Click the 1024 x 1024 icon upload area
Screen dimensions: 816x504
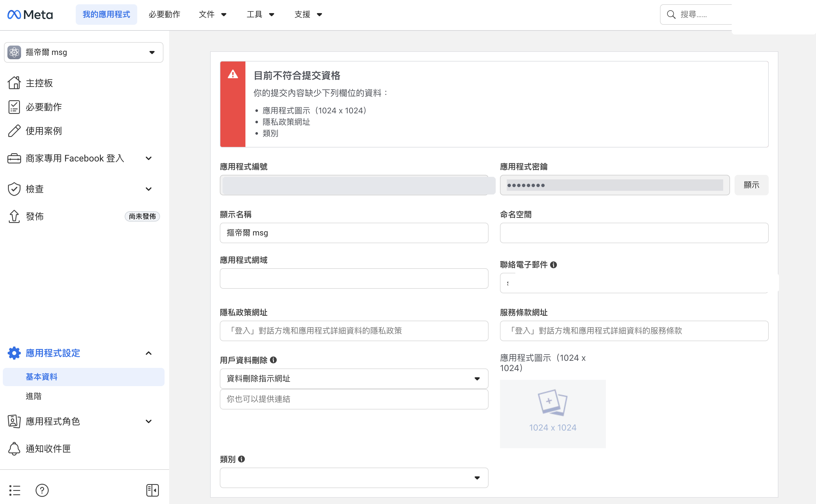point(552,413)
